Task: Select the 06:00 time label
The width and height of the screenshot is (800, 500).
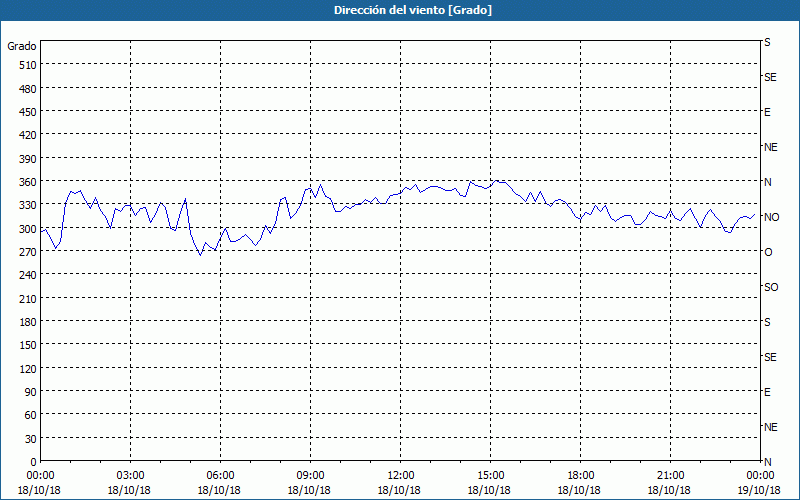Action: (x=220, y=476)
